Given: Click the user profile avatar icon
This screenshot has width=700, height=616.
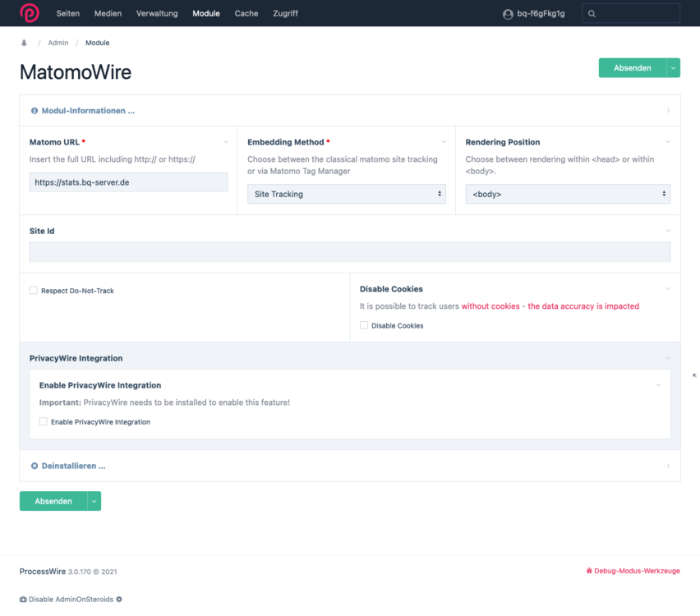Looking at the screenshot, I should pos(508,14).
